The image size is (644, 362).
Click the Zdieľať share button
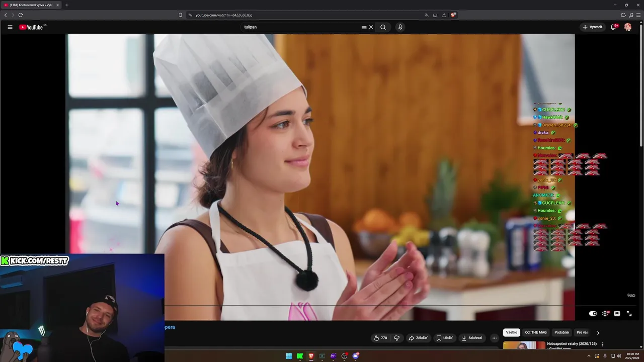pos(418,338)
